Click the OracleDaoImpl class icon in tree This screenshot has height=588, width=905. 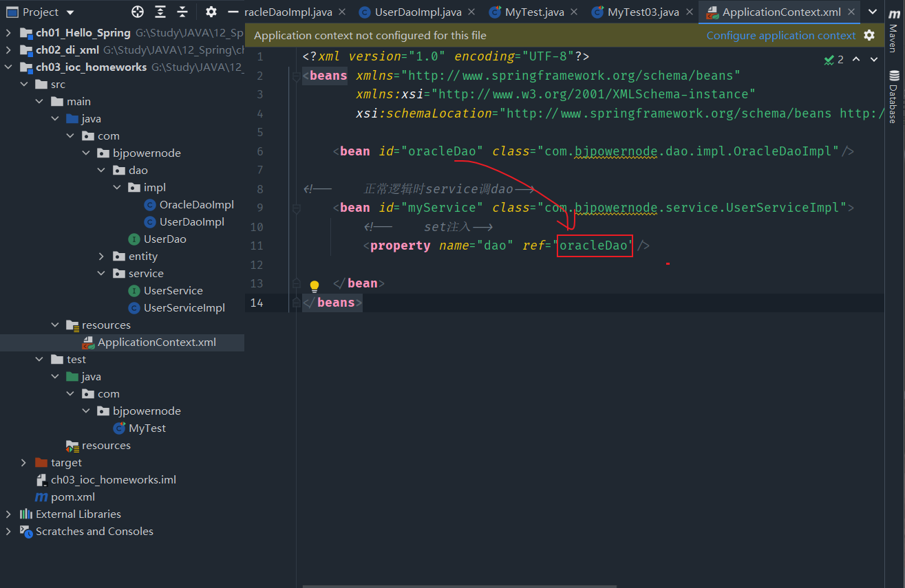(149, 204)
